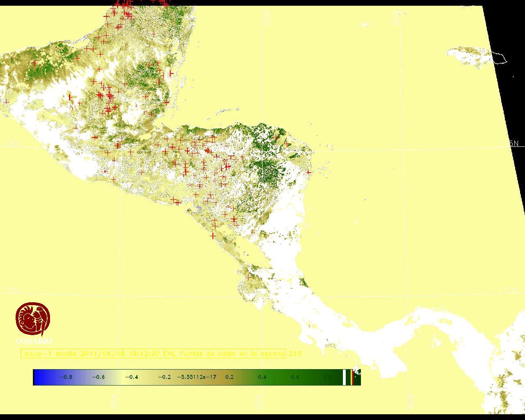The height and width of the screenshot is (420, 525).
Task: Click the 10N latitude label on the left
Action: 12,290
